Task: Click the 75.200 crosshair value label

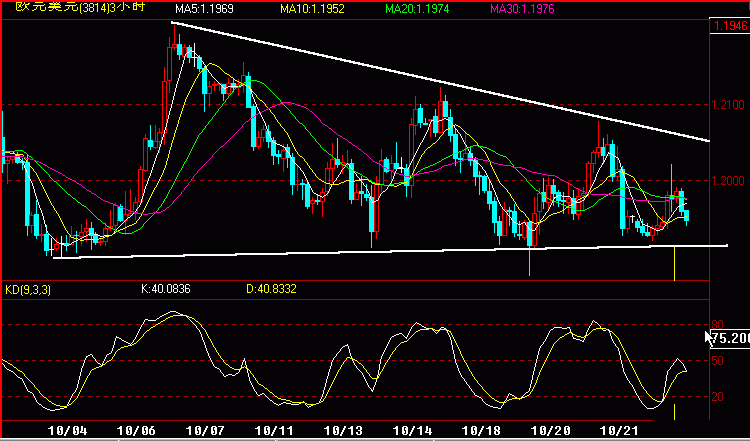Action: click(x=731, y=338)
